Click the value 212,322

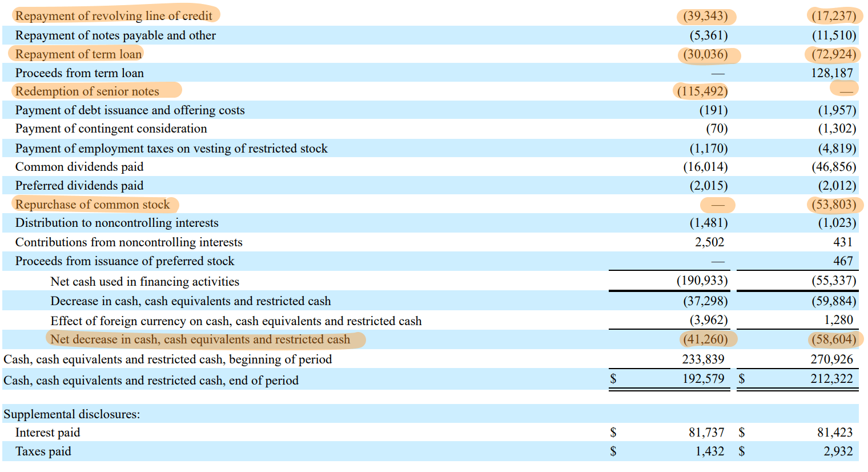(831, 379)
